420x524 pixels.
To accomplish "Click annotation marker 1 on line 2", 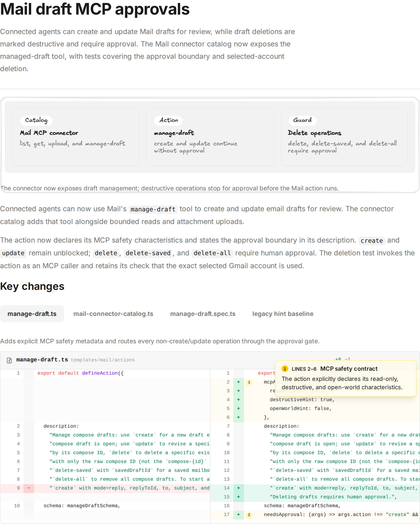I will (x=249, y=382).
